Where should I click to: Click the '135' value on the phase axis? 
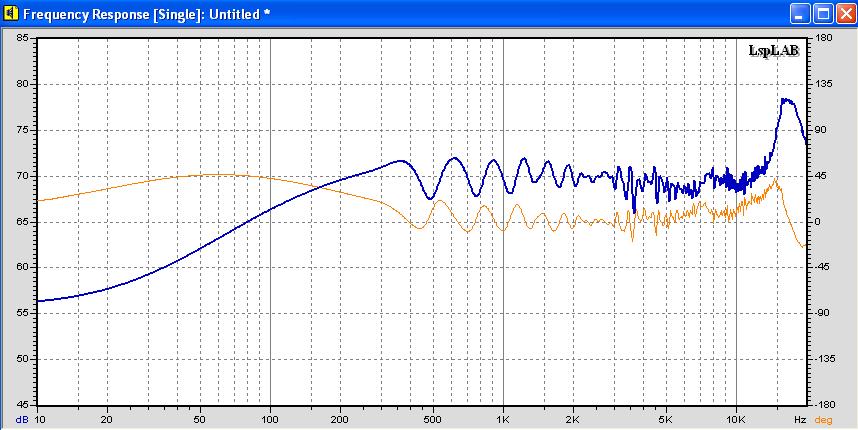pos(822,84)
